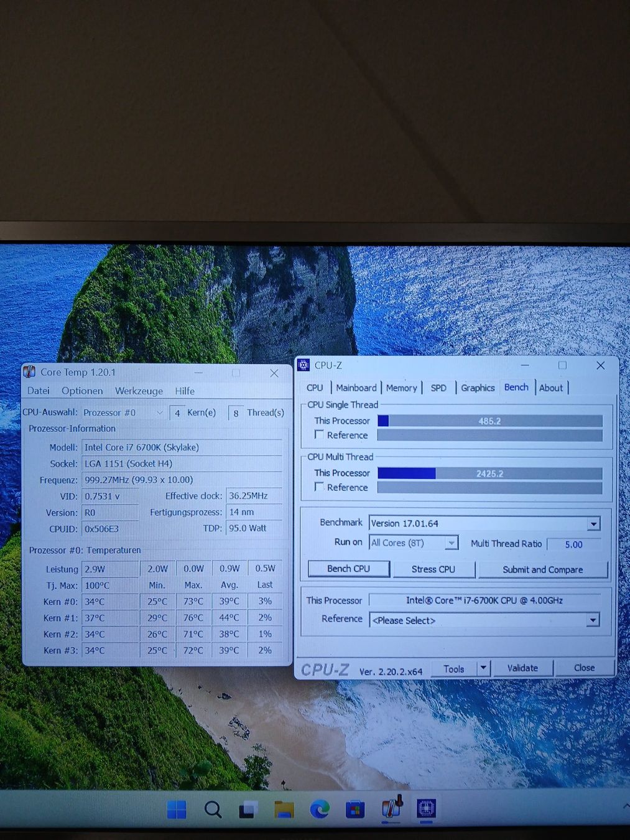
Task: Switch to CPU-Z via taskbar icon
Action: (x=426, y=809)
